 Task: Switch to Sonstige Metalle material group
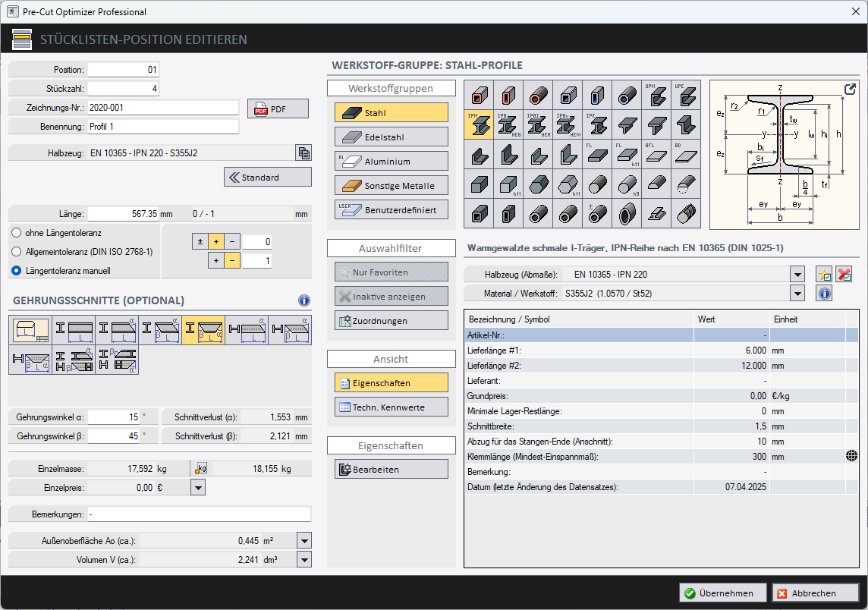click(x=392, y=185)
